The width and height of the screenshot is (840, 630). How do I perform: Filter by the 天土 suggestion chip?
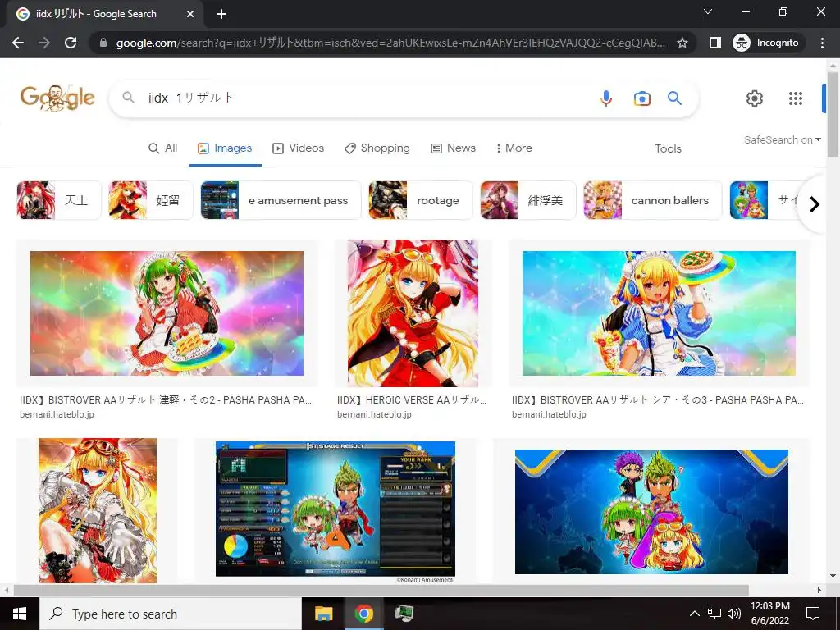tap(59, 200)
